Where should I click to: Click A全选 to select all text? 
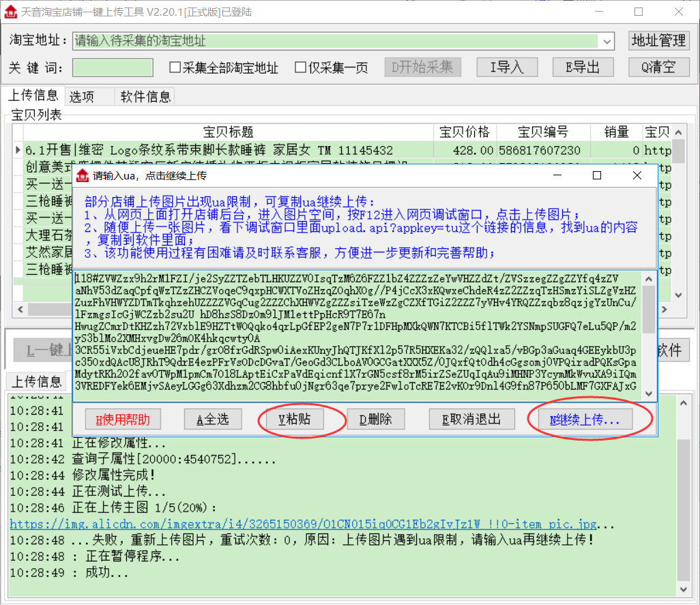point(214,419)
